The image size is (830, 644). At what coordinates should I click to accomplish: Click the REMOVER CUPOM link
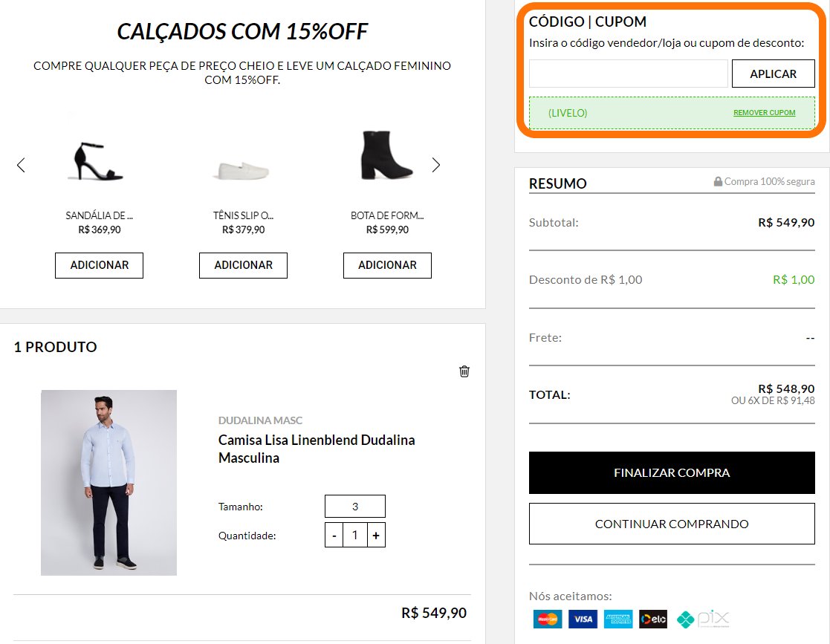coord(764,113)
